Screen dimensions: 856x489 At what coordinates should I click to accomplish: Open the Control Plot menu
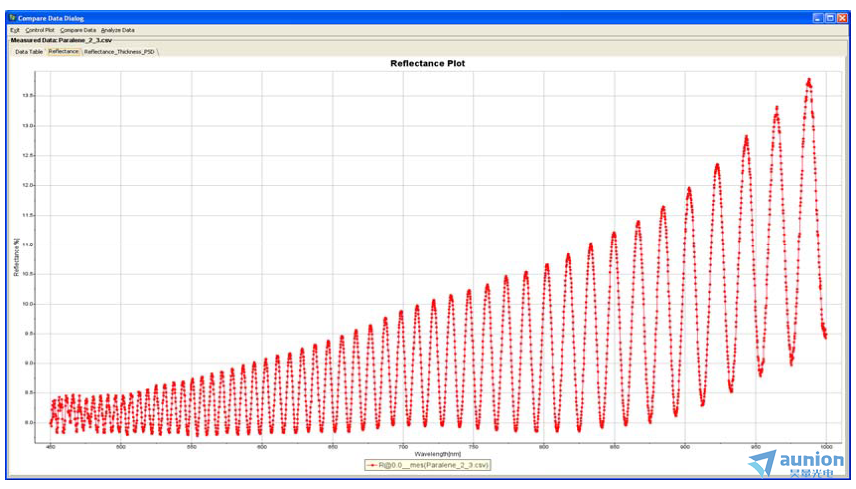point(40,31)
